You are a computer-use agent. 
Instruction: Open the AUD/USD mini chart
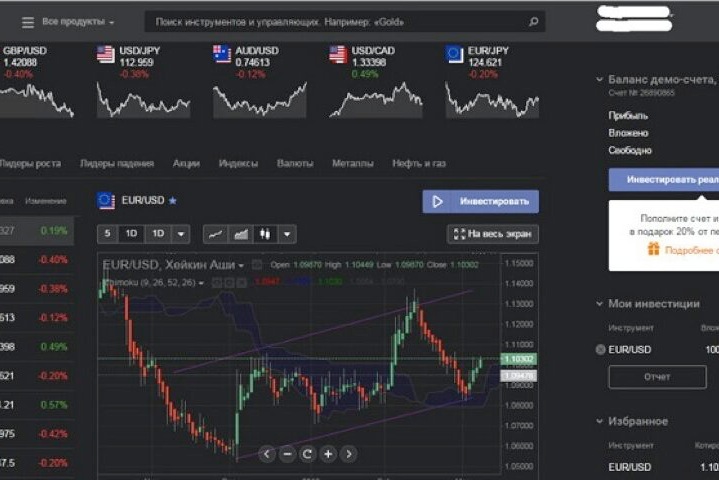(x=260, y=101)
